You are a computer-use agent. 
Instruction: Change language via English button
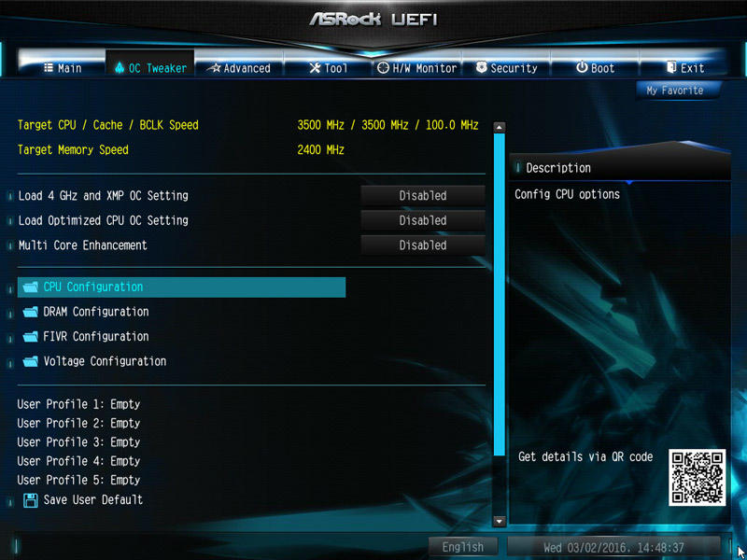(462, 547)
